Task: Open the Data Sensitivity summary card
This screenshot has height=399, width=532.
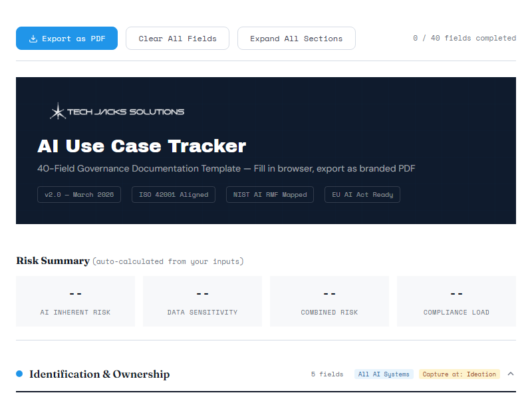Action: tap(202, 301)
